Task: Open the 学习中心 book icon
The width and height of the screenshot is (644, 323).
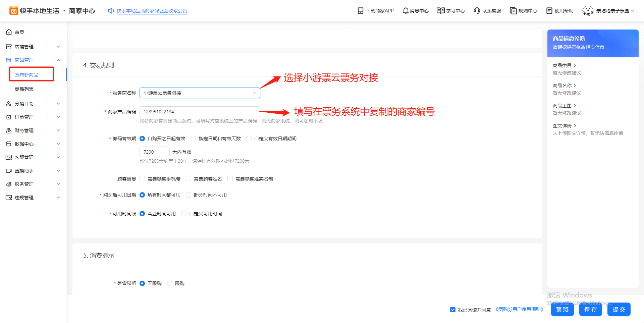Action: pyautogui.click(x=440, y=11)
